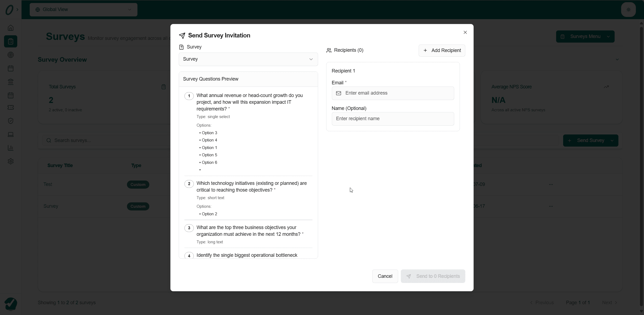Click the Enter email address field
Screen dimensions: 644x315
point(392,93)
